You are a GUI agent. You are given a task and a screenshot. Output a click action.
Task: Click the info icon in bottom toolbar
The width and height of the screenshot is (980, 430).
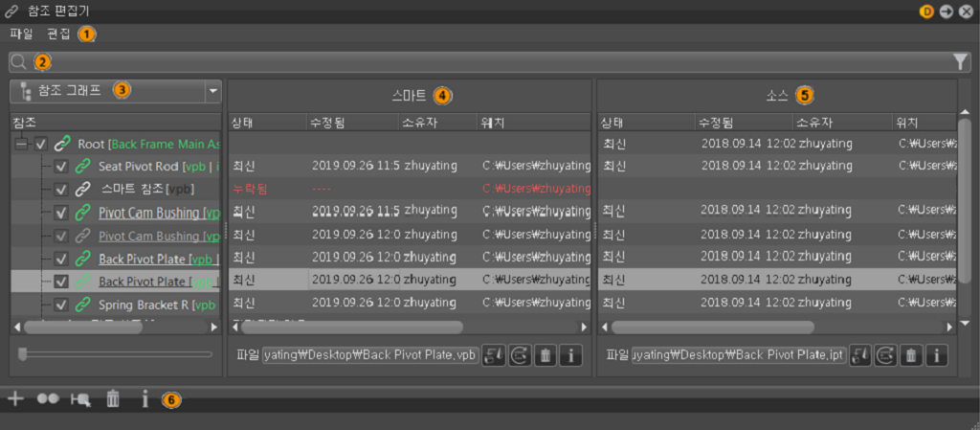click(x=145, y=398)
